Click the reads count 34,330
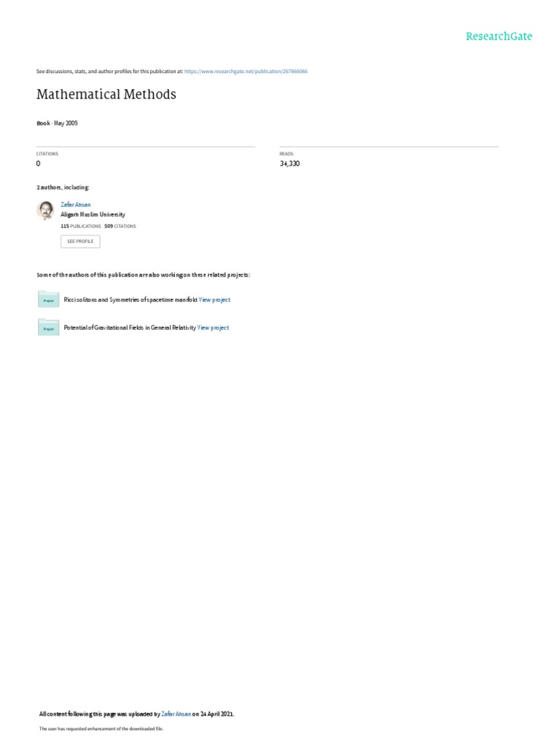Image resolution: width=560 pixels, height=747 pixels. tap(289, 163)
